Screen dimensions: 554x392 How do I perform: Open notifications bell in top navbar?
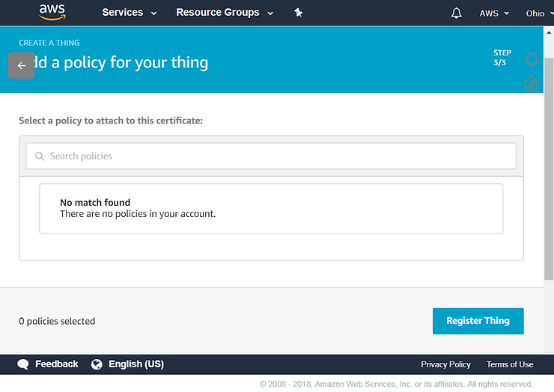click(x=457, y=13)
